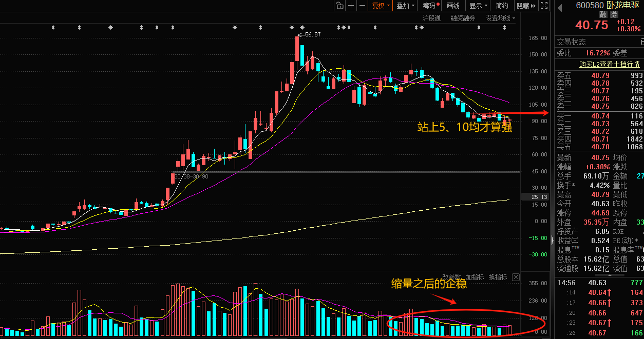Click the 交易状态 label
The width and height of the screenshot is (644, 339).
pyautogui.click(x=571, y=42)
